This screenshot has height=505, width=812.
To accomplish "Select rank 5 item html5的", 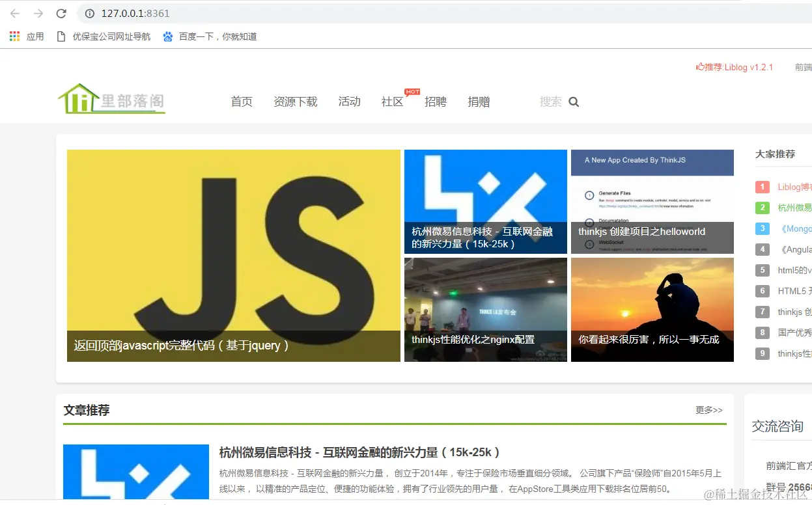I will [794, 270].
